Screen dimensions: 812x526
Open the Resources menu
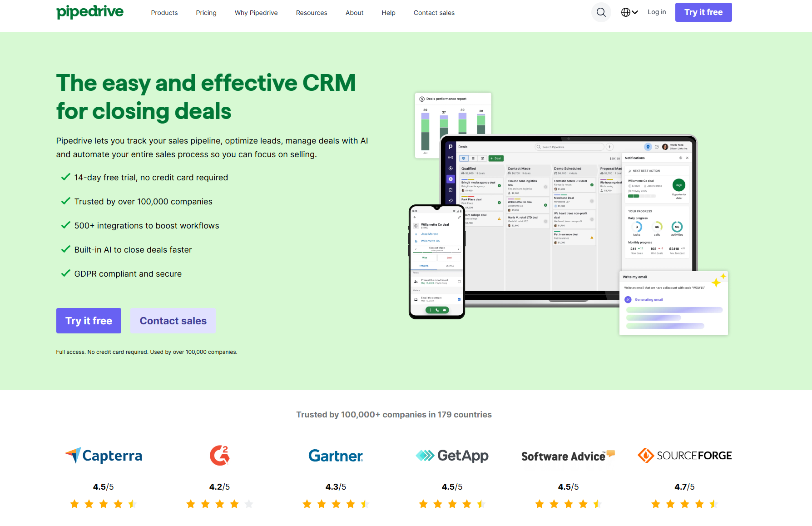pos(312,13)
